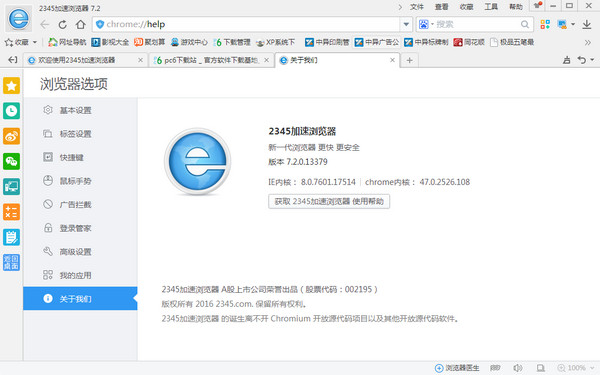The height and width of the screenshot is (375, 600).
Task: Select 高级设置 in options list
Action: [x=80, y=251]
